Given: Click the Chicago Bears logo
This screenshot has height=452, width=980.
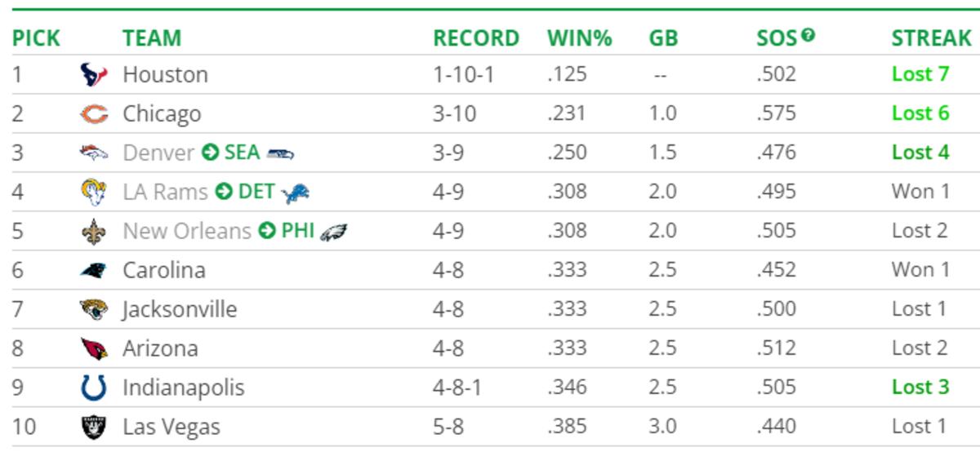Looking at the screenshot, I should 94,114.
